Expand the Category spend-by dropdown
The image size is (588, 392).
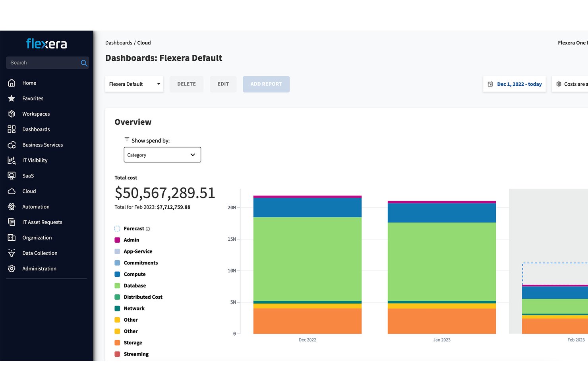coord(162,155)
